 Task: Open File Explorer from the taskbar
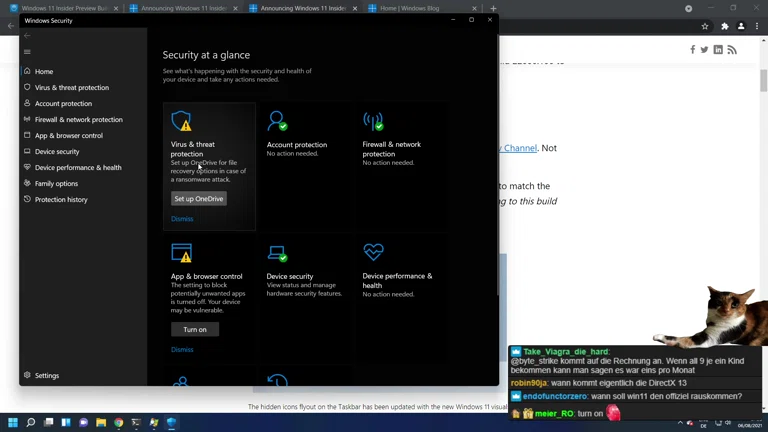tap(101, 422)
